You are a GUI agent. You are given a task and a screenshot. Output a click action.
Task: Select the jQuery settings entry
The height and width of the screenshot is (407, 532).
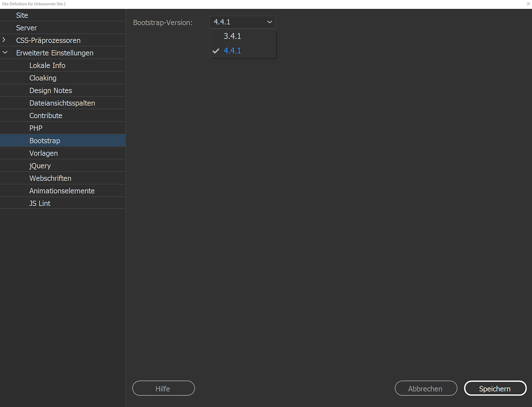[40, 165]
